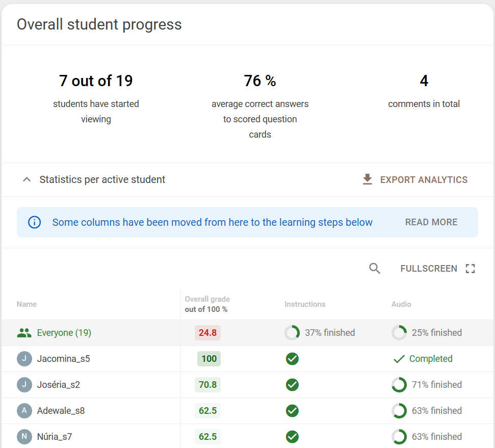Open Everyone (19) summary row
The width and height of the screenshot is (495, 448).
[248, 333]
